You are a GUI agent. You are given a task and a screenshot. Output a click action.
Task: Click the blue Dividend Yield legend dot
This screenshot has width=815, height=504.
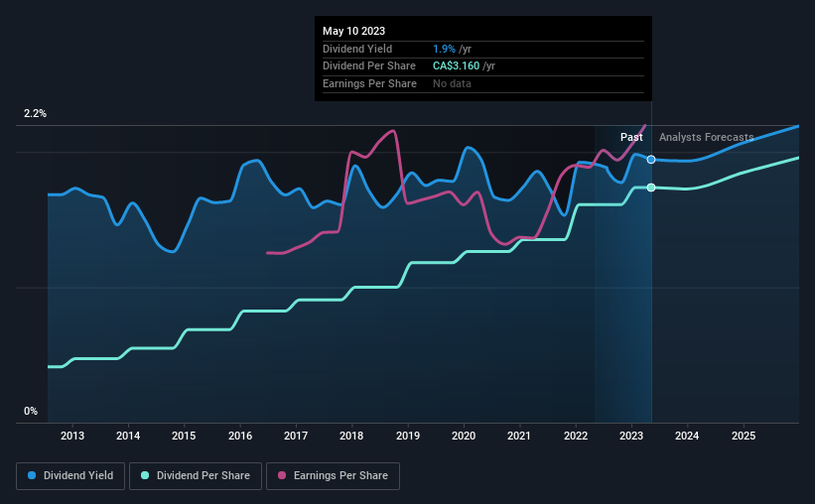pyautogui.click(x=32, y=475)
